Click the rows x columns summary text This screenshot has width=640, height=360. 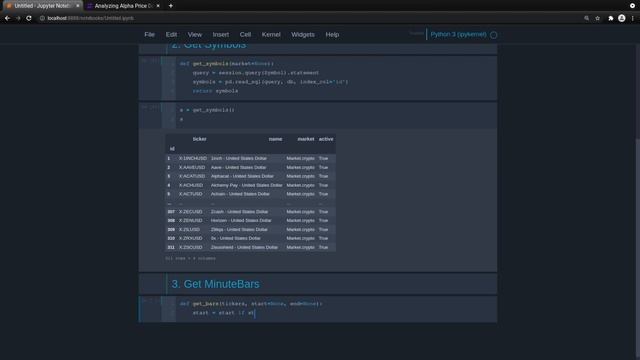[190, 258]
